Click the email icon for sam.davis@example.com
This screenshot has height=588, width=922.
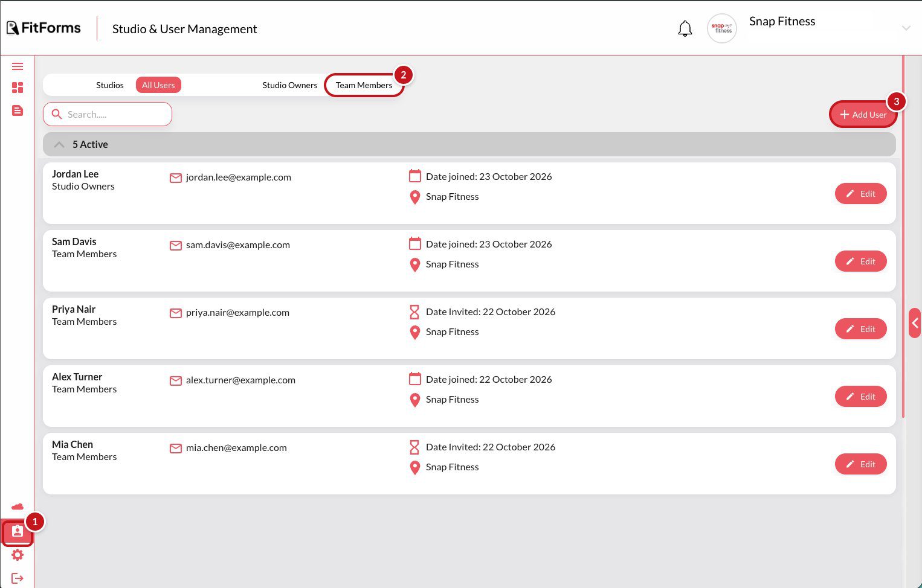176,246
